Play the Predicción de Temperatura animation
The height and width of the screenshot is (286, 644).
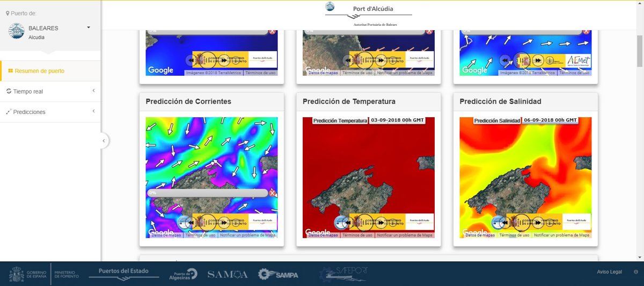pyautogui.click(x=364, y=222)
